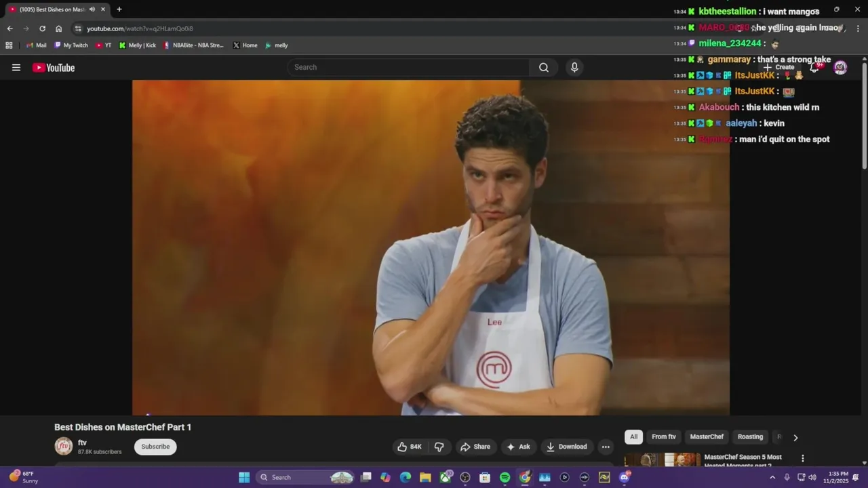This screenshot has width=868, height=488.
Task: Click the video player showing contestant Lee
Action: coord(431,247)
